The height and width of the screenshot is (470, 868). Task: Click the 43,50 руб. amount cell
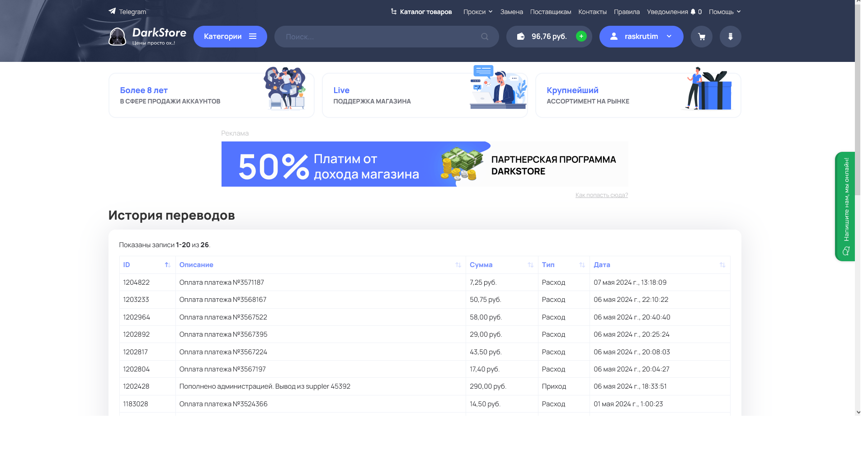(x=502, y=352)
